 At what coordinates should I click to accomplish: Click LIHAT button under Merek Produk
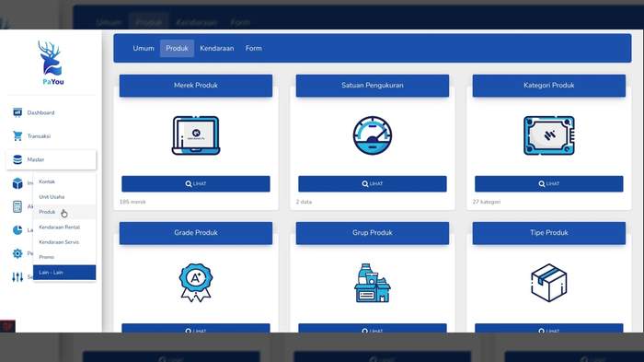tap(196, 184)
